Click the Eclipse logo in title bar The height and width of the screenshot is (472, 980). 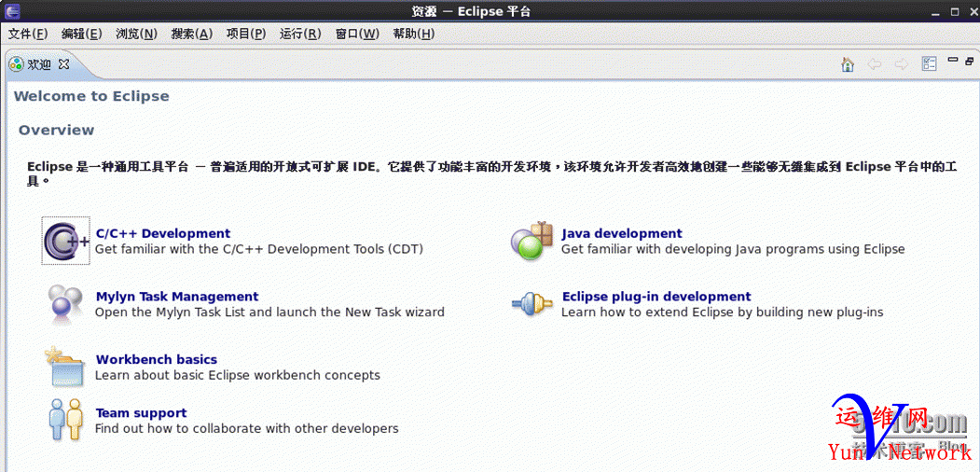pyautogui.click(x=12, y=10)
